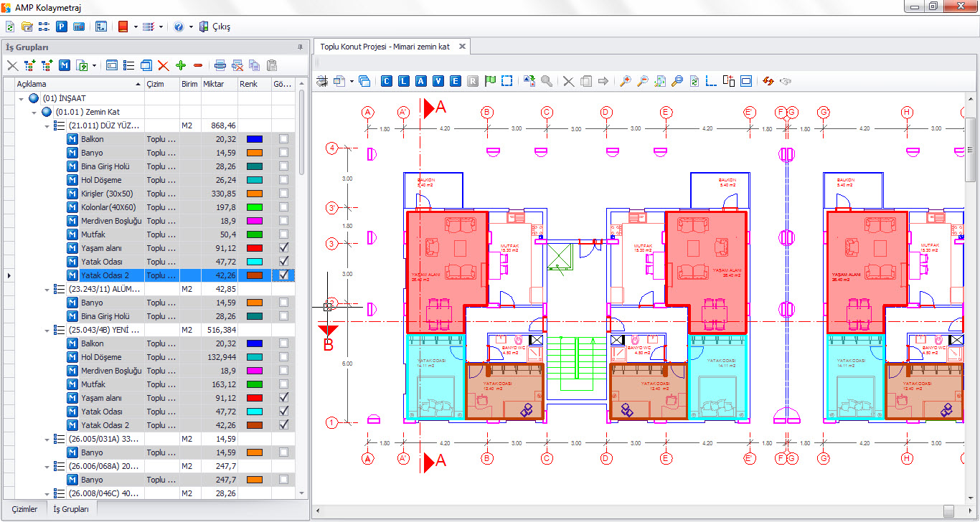Select the Toplu Konut Projesi drawing tab
The height and width of the screenshot is (522, 980).
(385, 47)
